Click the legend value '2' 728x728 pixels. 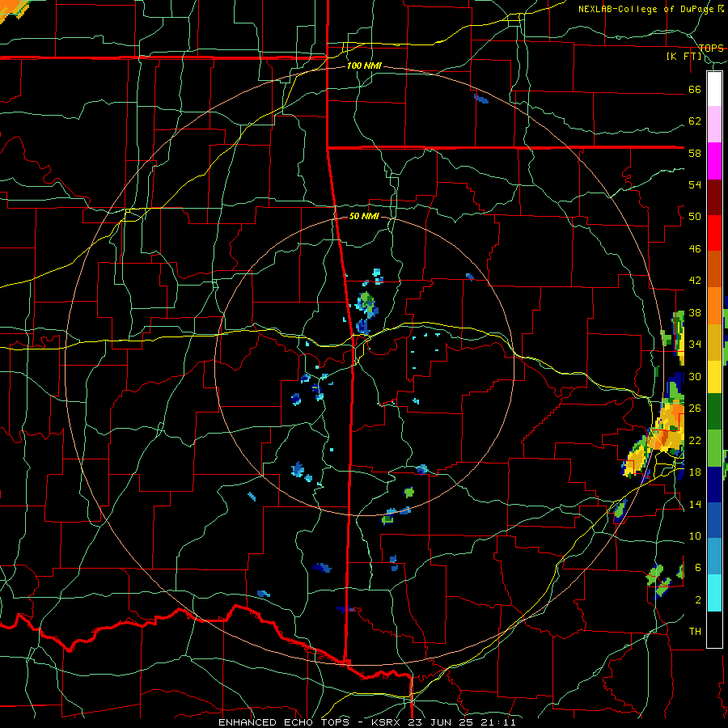click(698, 600)
